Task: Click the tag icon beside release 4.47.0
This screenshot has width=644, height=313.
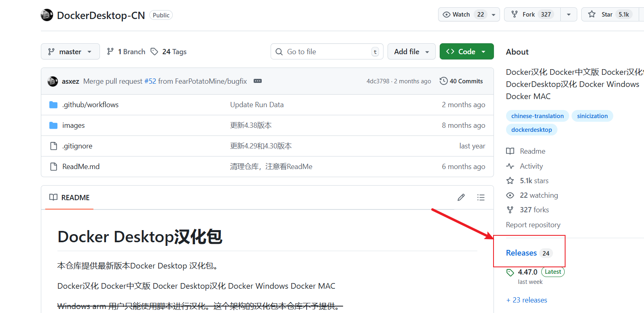Action: click(510, 273)
